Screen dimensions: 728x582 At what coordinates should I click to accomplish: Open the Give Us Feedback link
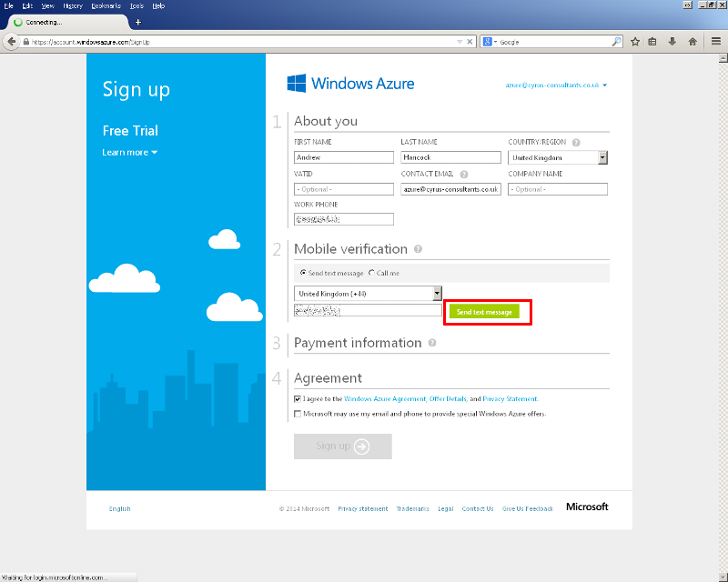pyautogui.click(x=528, y=508)
